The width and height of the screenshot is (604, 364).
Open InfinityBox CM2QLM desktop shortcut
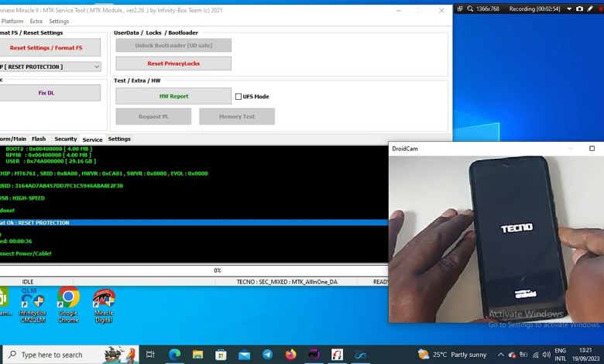(x=33, y=305)
